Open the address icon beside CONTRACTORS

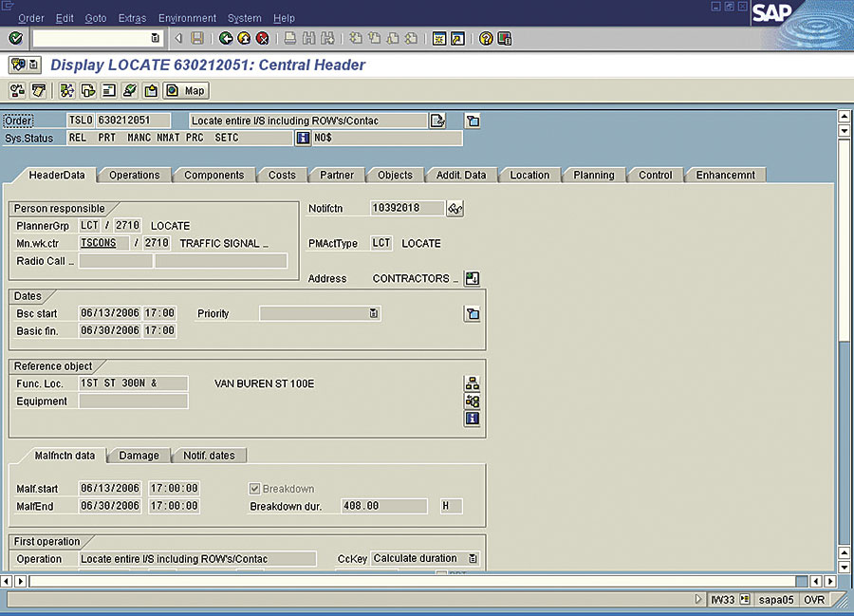473,278
